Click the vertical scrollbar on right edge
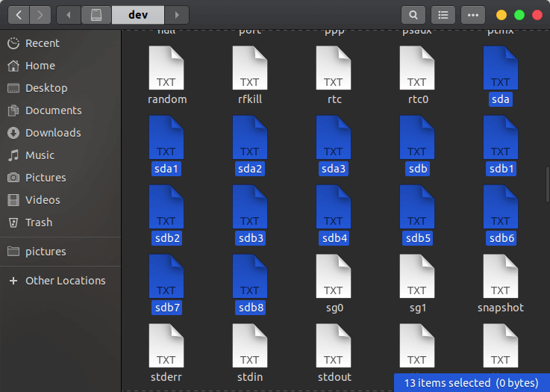The height and width of the screenshot is (392, 550). click(547, 183)
